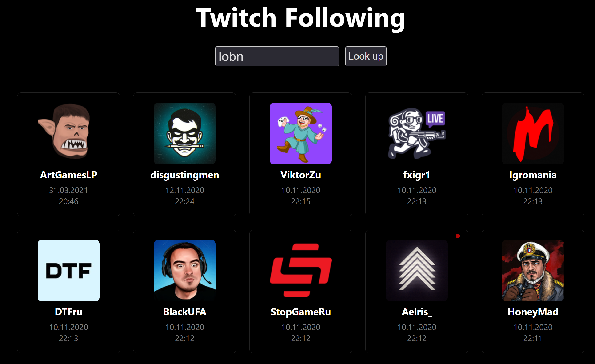Select BlackUFA headset man avatar
This screenshot has width=595, height=364.
(x=184, y=271)
